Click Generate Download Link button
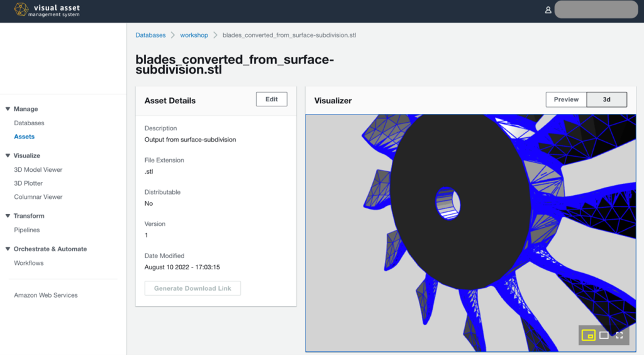Image resolution: width=644 pixels, height=355 pixels. (192, 288)
